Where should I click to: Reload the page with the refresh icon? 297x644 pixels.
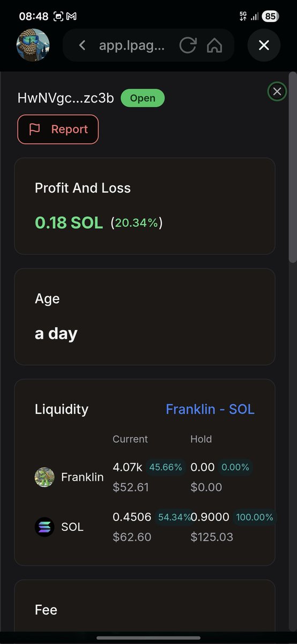point(188,46)
